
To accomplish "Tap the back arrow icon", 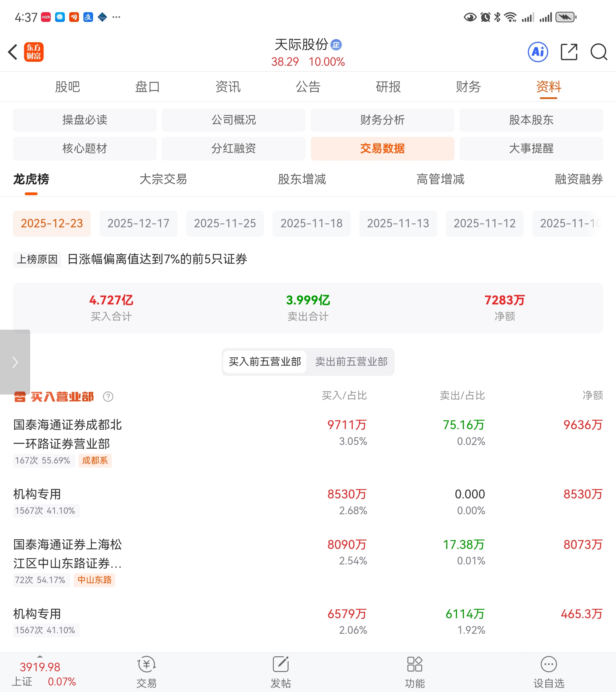I will [13, 52].
